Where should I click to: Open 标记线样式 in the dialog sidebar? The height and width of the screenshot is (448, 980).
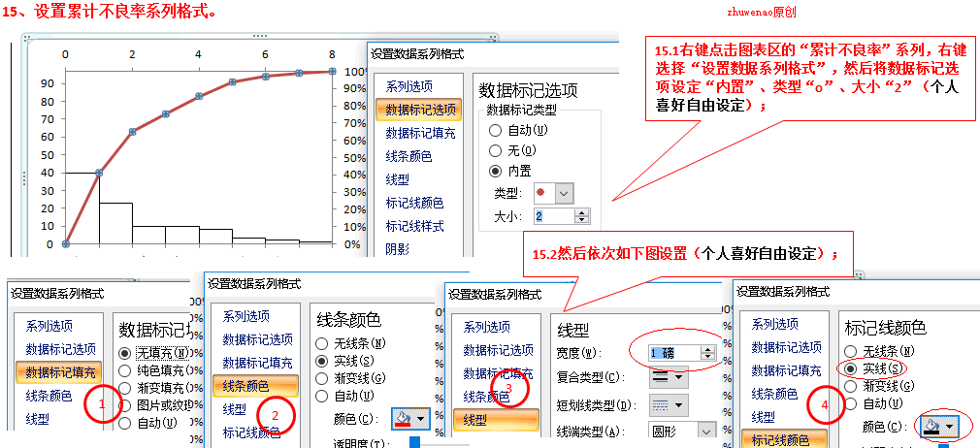pyautogui.click(x=414, y=226)
